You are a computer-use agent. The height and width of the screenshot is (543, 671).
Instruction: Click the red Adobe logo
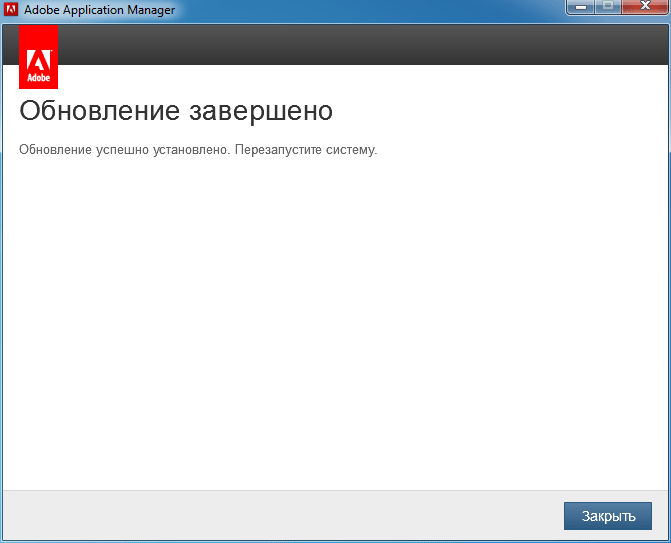(39, 57)
